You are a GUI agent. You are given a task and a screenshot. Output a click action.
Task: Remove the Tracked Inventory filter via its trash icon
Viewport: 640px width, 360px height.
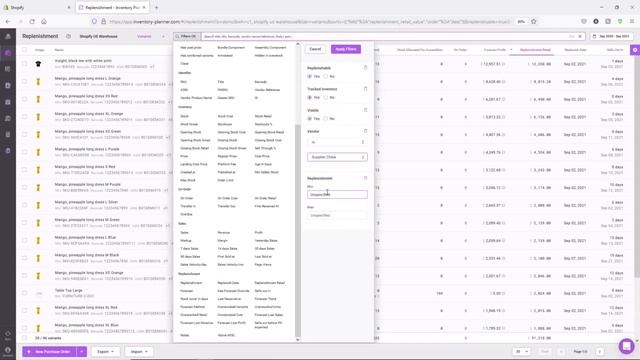pyautogui.click(x=365, y=89)
